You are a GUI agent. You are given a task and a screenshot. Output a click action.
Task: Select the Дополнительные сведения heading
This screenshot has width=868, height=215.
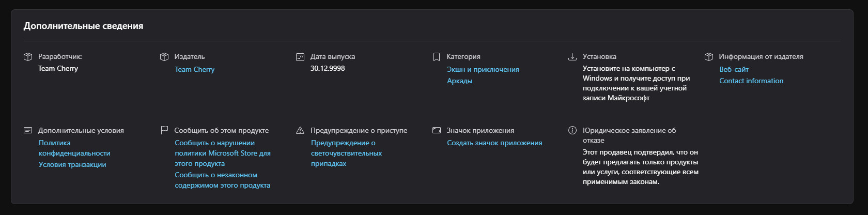83,26
